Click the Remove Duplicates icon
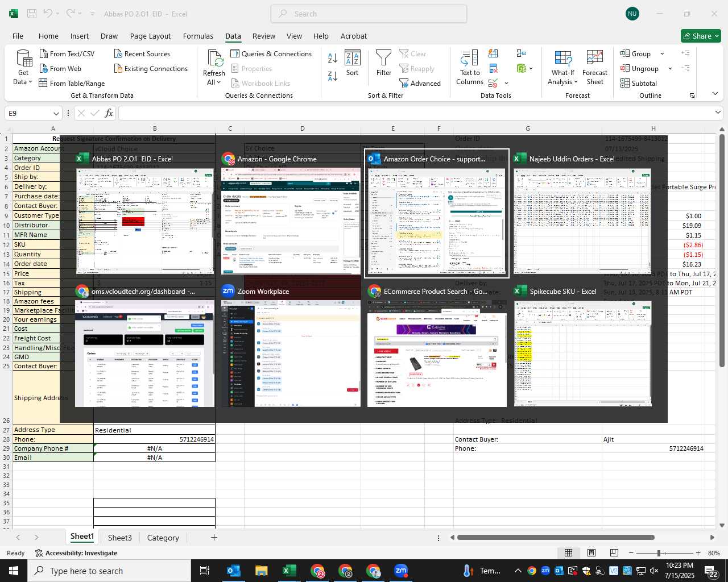Image resolution: width=728 pixels, height=582 pixels. point(493,69)
